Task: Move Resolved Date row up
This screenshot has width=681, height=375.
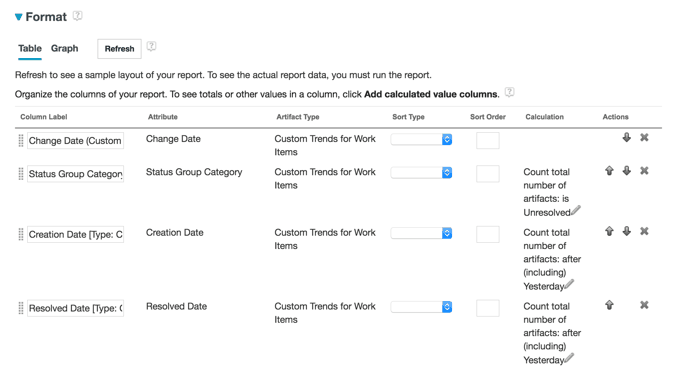Action: pos(609,305)
